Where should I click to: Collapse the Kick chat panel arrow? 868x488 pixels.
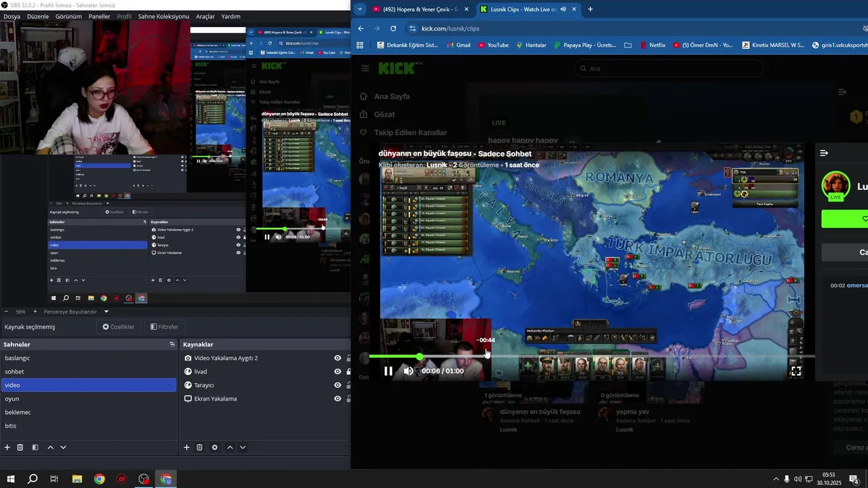[824, 153]
